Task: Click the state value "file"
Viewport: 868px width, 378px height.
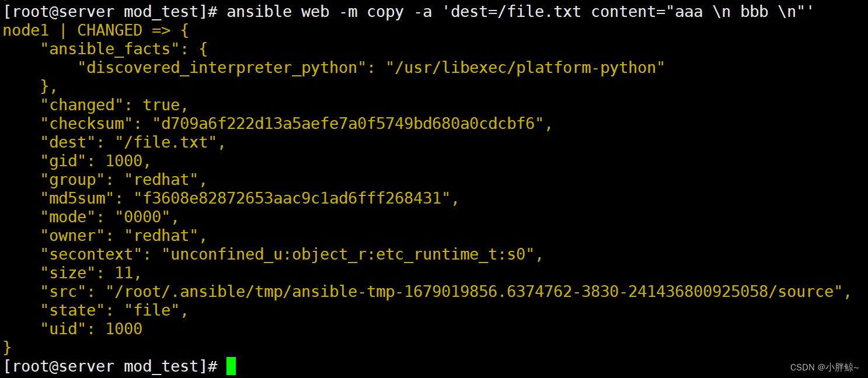Action: click(152, 310)
